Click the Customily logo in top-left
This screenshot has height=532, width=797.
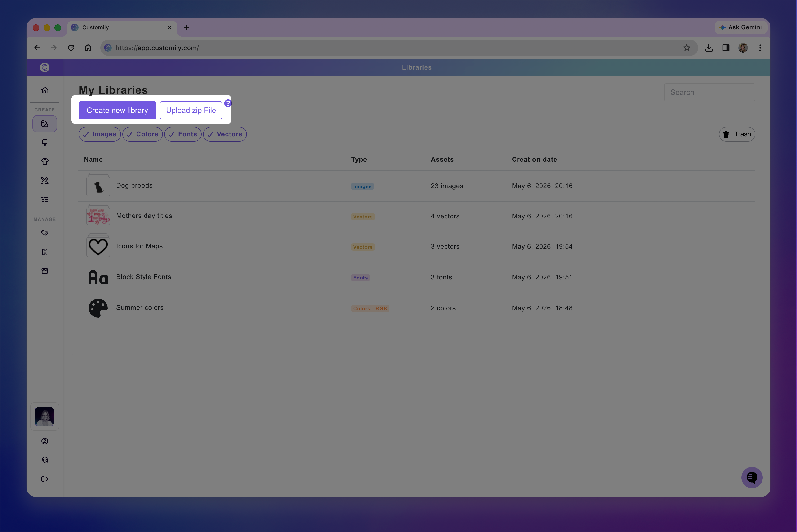(x=44, y=67)
